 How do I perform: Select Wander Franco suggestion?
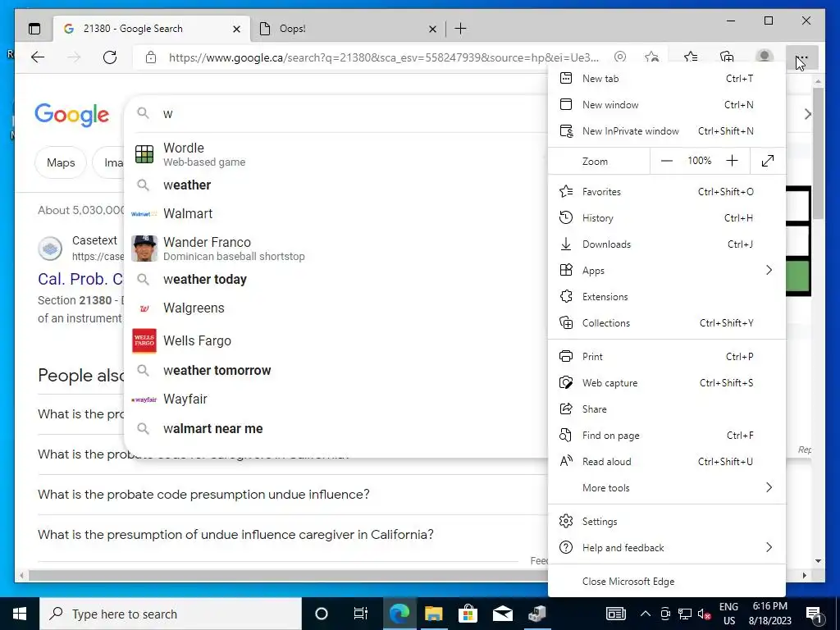(336, 248)
